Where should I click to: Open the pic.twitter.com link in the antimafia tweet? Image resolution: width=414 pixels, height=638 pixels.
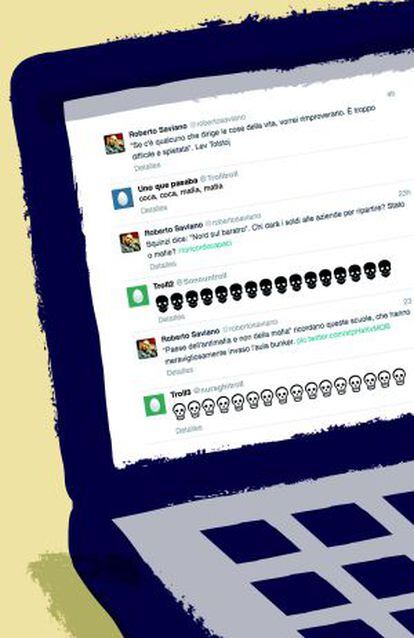(343, 334)
